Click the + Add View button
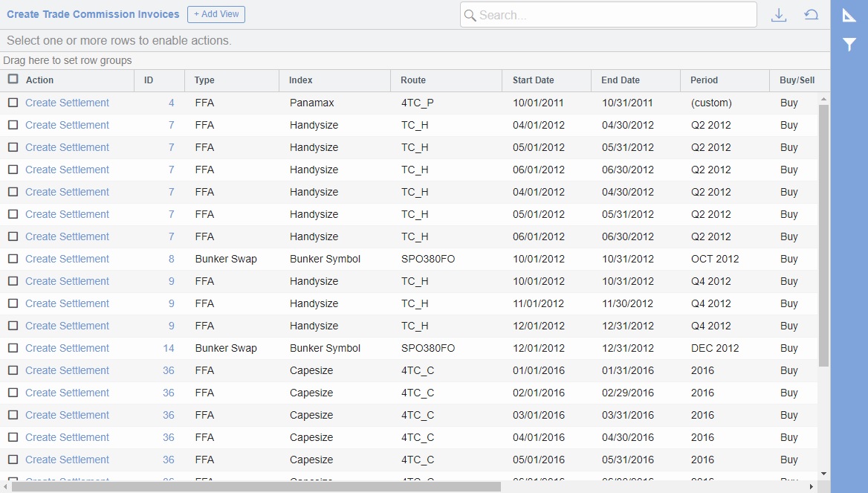The image size is (868, 493). click(216, 14)
